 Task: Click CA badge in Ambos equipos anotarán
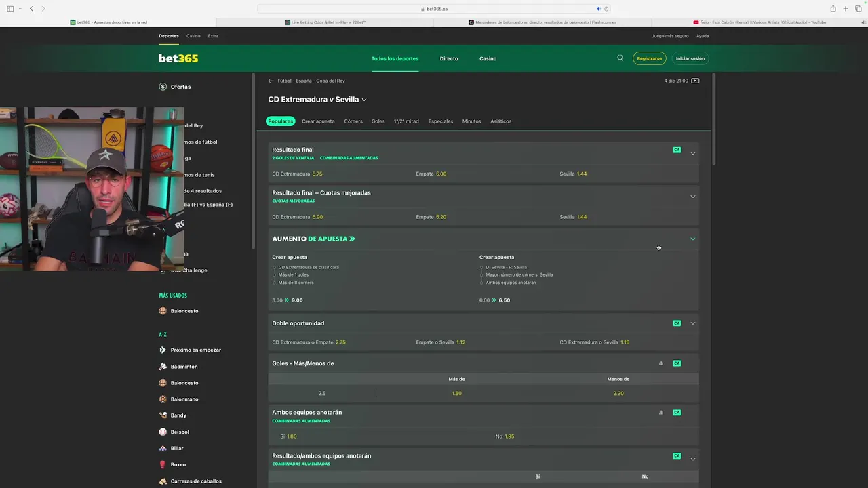click(x=677, y=413)
